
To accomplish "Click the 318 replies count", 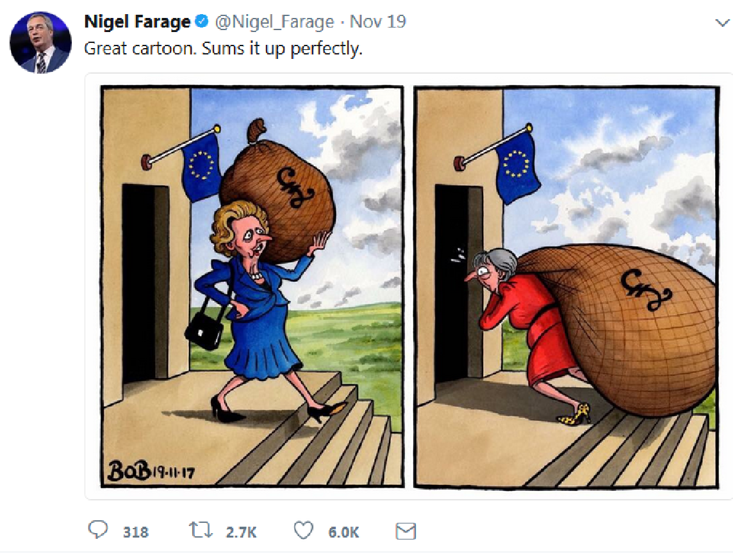I will point(136,532).
